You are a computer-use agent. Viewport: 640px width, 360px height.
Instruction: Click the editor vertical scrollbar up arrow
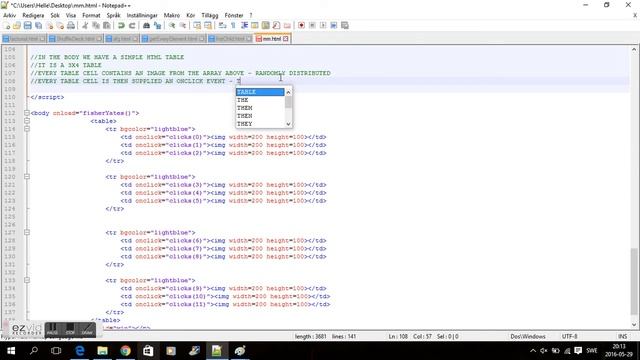pos(634,49)
